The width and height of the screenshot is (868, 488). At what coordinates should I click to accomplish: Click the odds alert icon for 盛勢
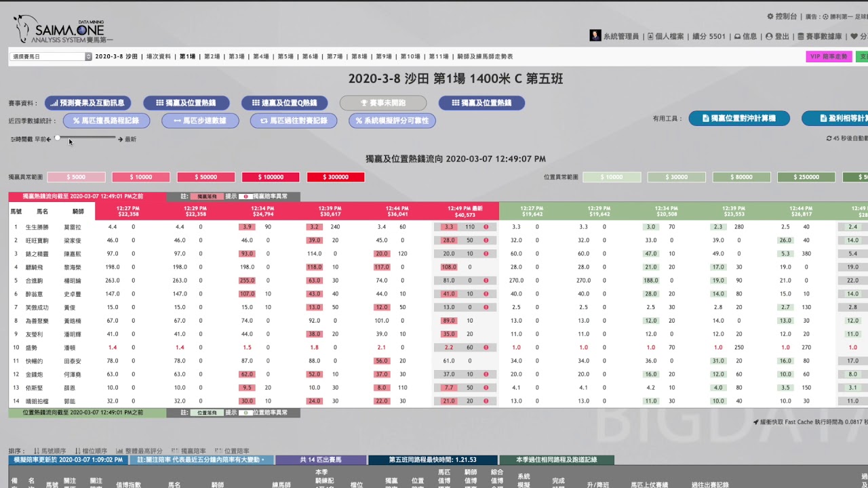point(486,348)
